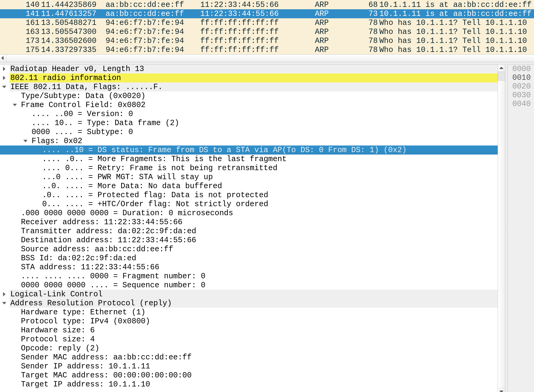The height and width of the screenshot is (392, 534).
Task: Collapse the Flags 0x02 node
Action: click(25, 141)
